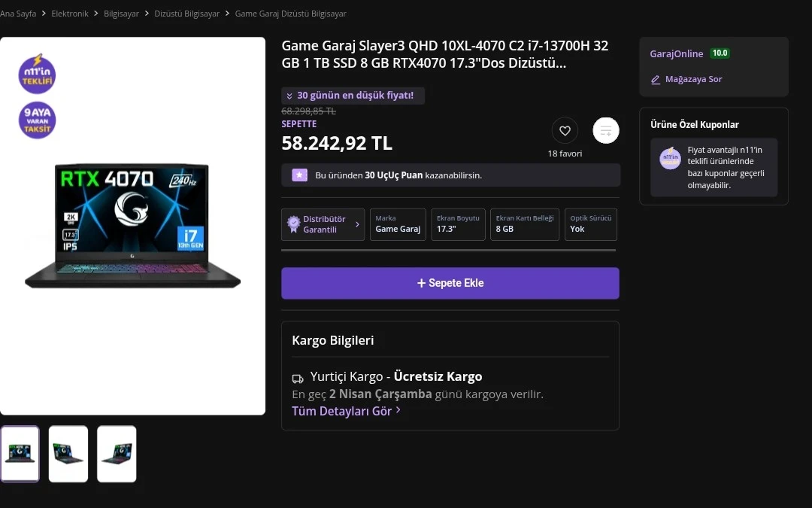Go to Ana Sayfa breadcrumb

(x=18, y=14)
